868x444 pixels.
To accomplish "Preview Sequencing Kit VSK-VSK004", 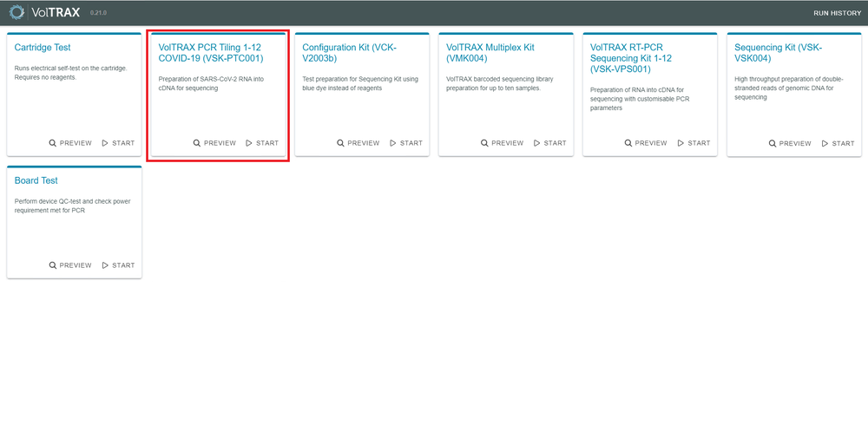I will pos(790,143).
